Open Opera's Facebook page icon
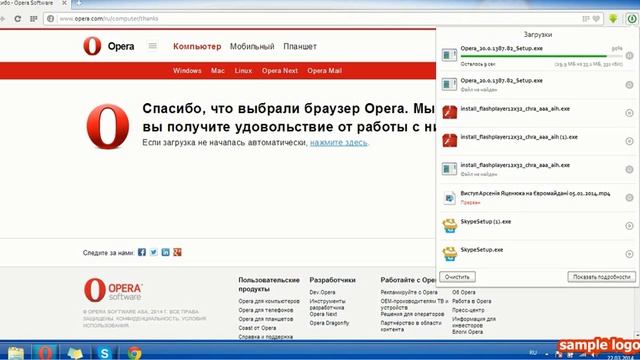 click(142, 252)
